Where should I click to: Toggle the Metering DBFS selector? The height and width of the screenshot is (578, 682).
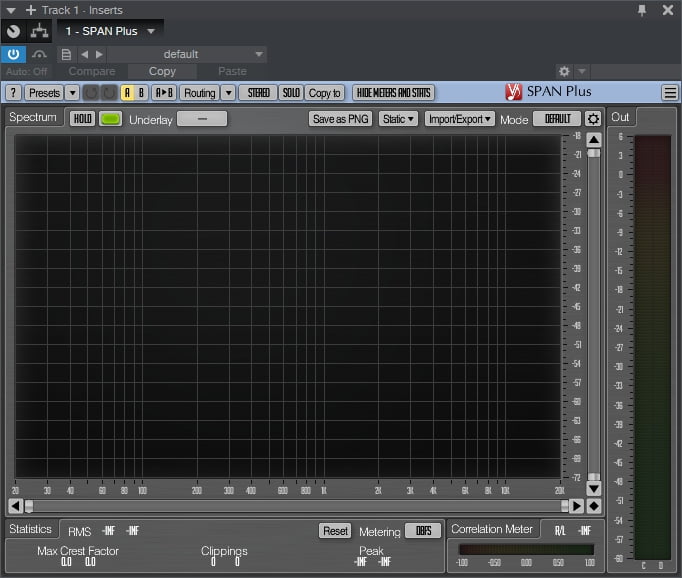pyautogui.click(x=423, y=531)
